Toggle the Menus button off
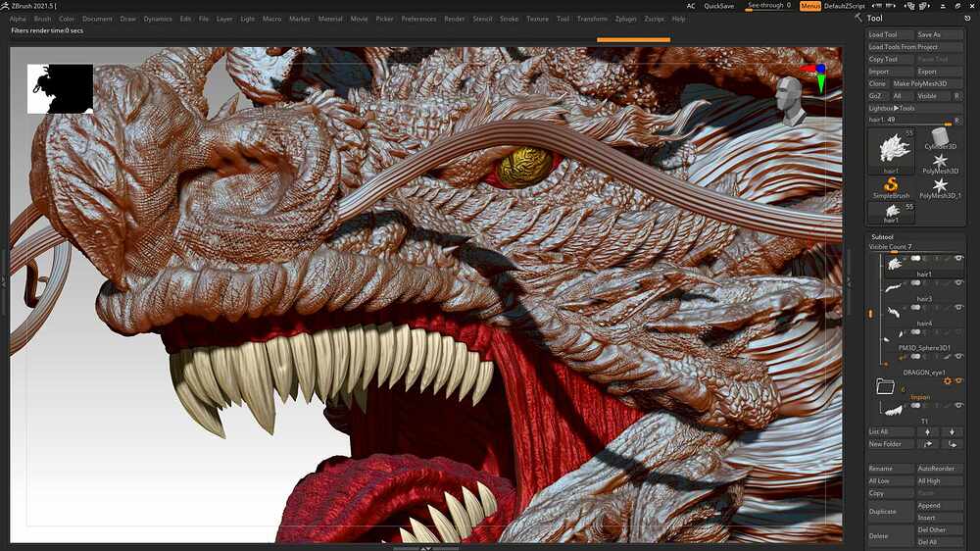The width and height of the screenshot is (980, 551). (x=810, y=6)
